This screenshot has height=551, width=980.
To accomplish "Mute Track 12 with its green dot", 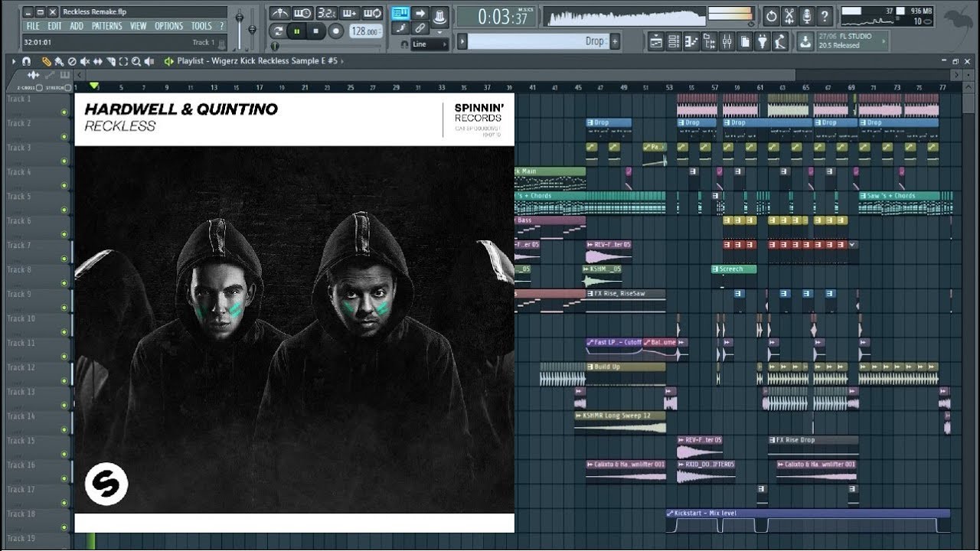I will click(x=64, y=381).
